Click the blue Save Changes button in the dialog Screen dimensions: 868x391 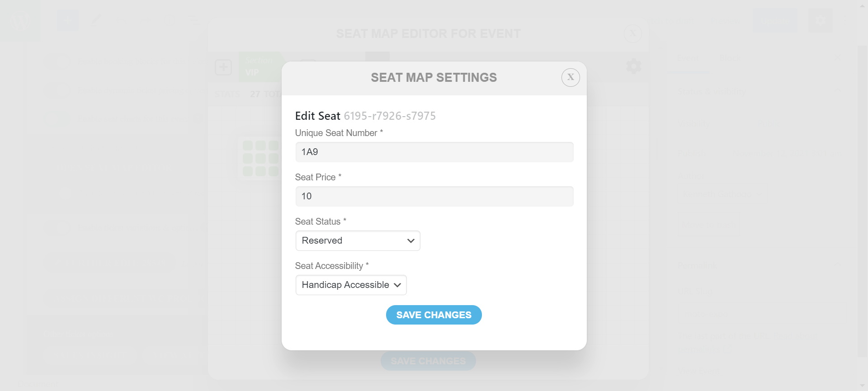click(434, 315)
